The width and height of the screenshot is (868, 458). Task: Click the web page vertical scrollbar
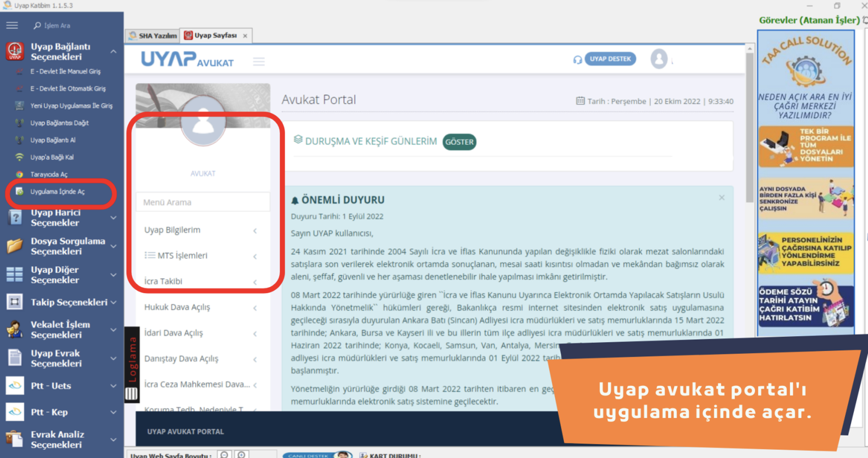click(x=750, y=127)
